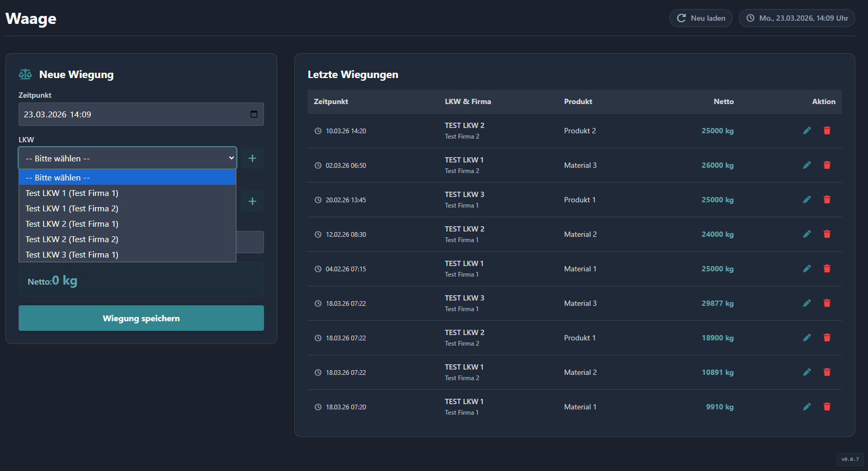Click the Neu laden button
The image size is (868, 471).
tap(701, 18)
